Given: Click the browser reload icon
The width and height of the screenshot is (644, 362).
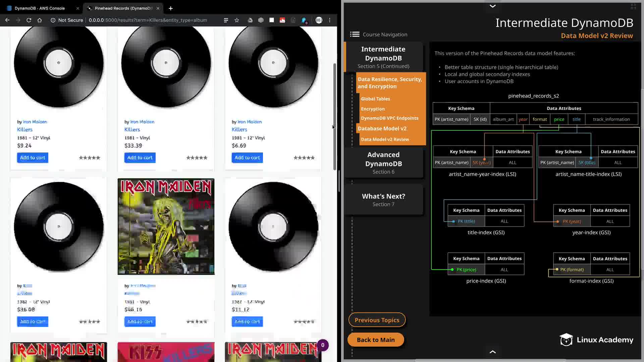Looking at the screenshot, I should click(x=29, y=20).
